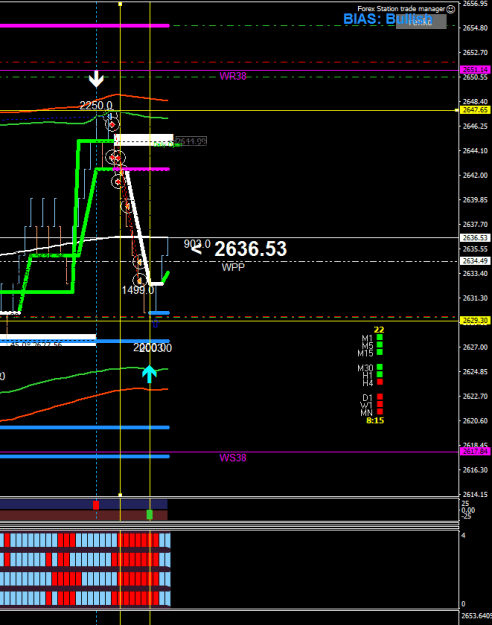This screenshot has width=492, height=625.
Task: Click the red W1 trend indicator square
Action: click(x=380, y=404)
